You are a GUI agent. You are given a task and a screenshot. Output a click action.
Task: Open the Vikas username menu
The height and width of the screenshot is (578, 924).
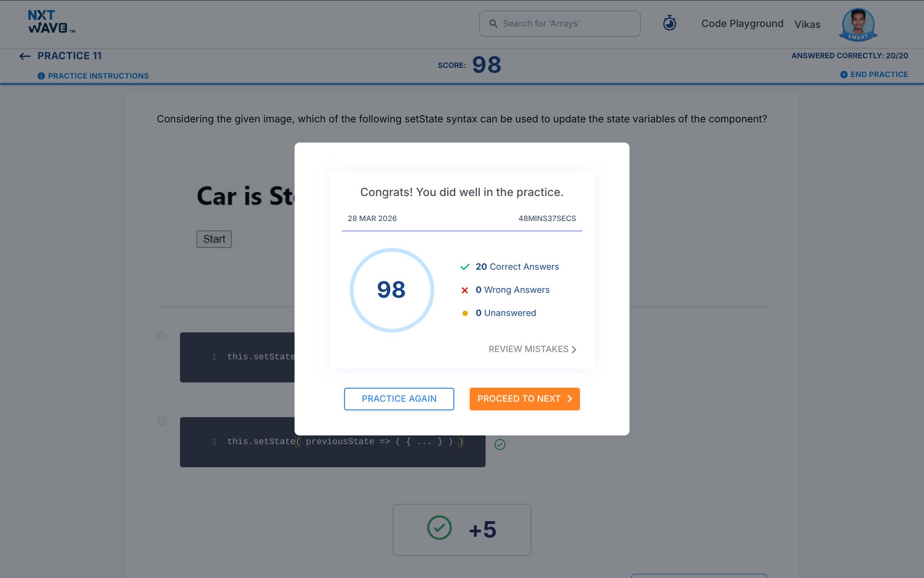click(807, 25)
